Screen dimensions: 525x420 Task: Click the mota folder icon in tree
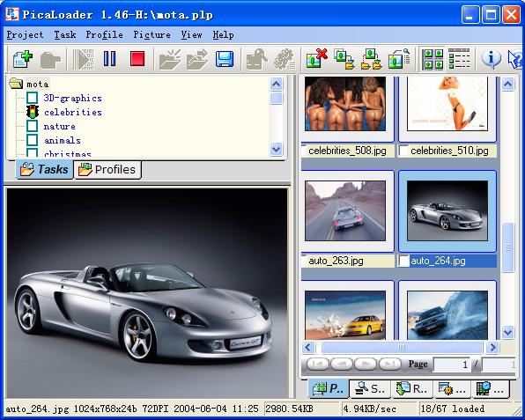(16, 84)
